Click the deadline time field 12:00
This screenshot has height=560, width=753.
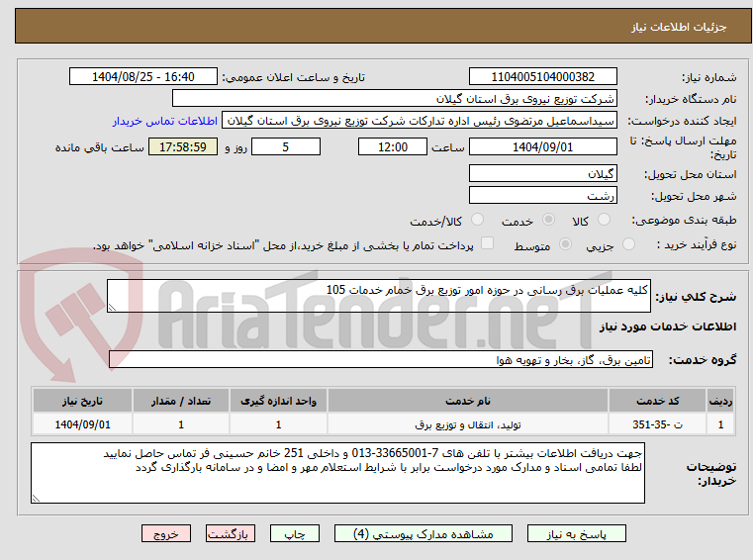pos(393,146)
